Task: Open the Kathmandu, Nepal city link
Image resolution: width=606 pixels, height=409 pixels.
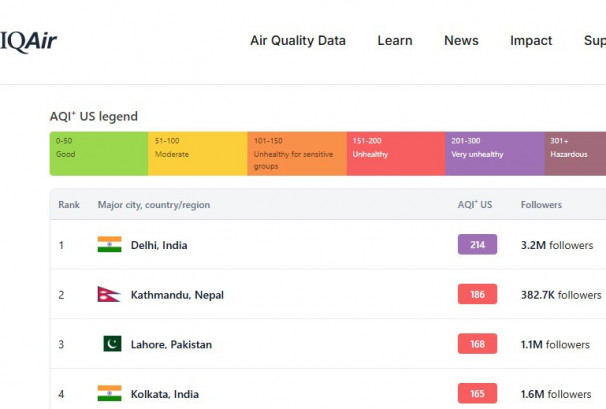Action: coord(179,295)
